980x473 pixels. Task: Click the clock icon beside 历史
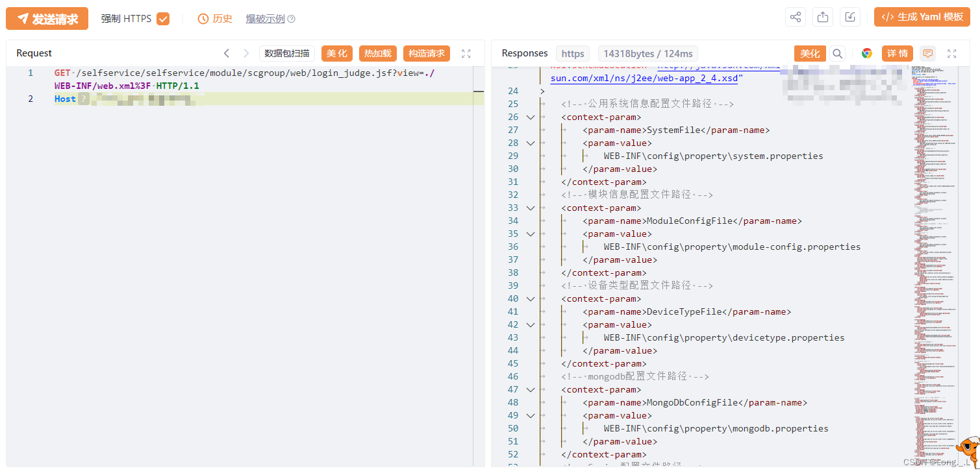[x=203, y=19]
